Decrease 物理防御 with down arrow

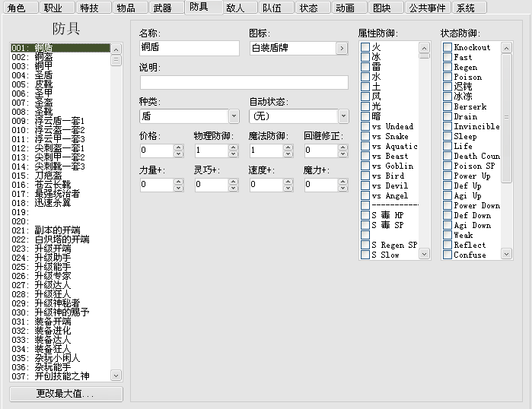[x=233, y=154]
